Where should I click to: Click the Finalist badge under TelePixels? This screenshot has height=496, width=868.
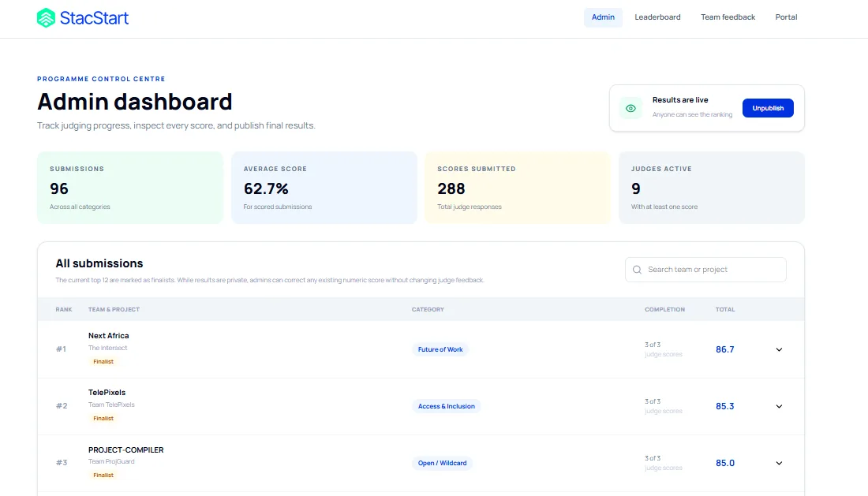click(103, 419)
